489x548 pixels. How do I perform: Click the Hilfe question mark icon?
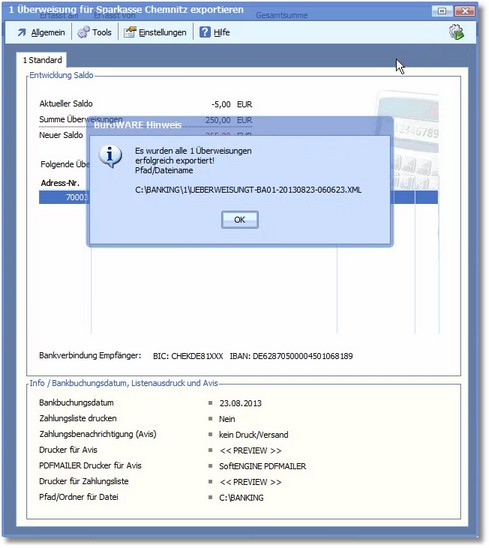[x=205, y=32]
